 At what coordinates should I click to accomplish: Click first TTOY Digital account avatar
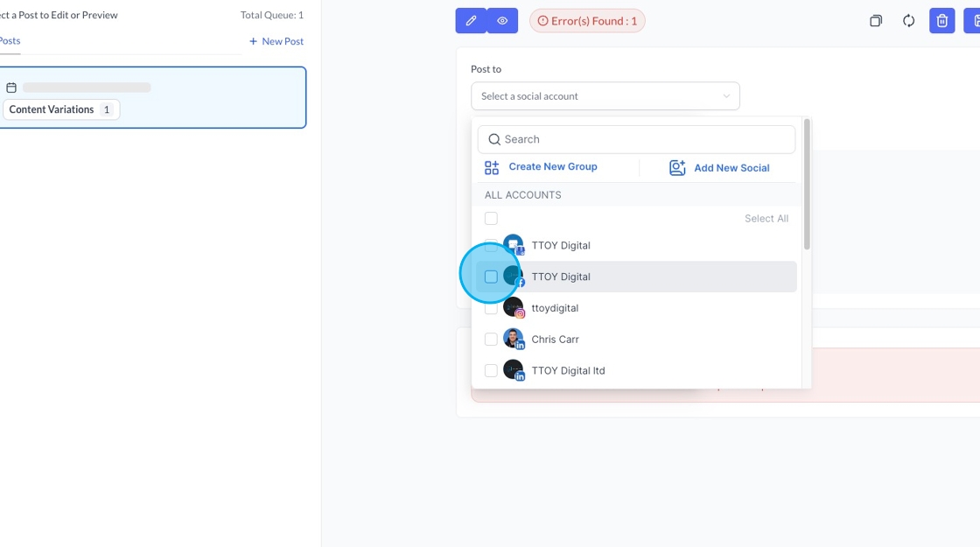point(513,244)
